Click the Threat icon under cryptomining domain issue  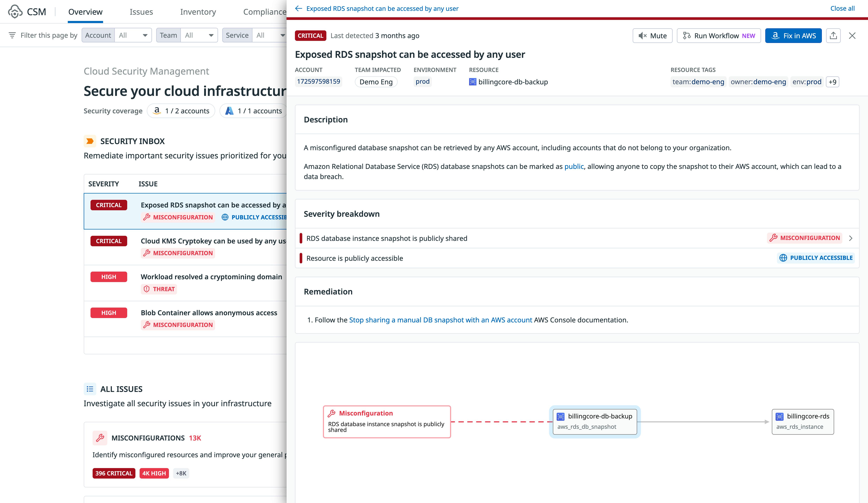tap(147, 289)
